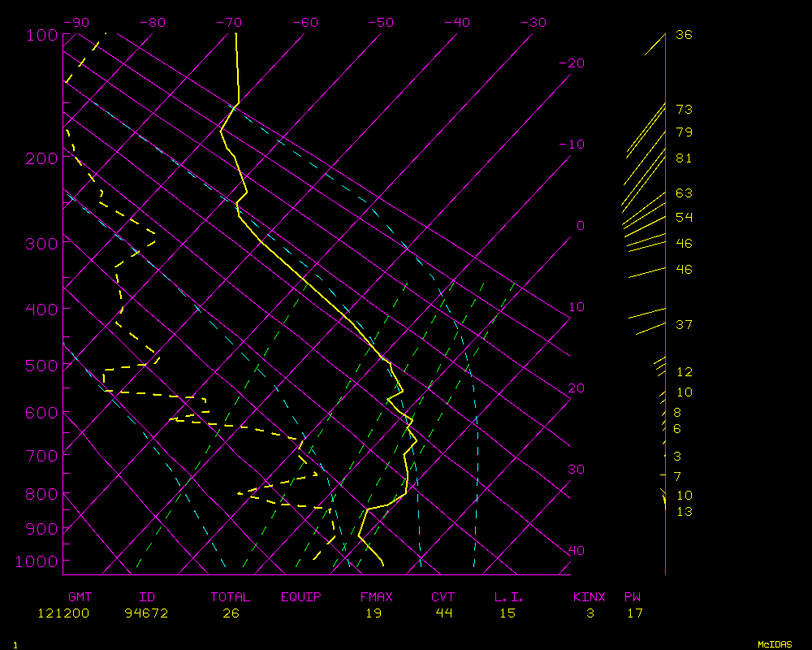Click the wind speed value 13
The height and width of the screenshot is (650, 812).
(684, 511)
